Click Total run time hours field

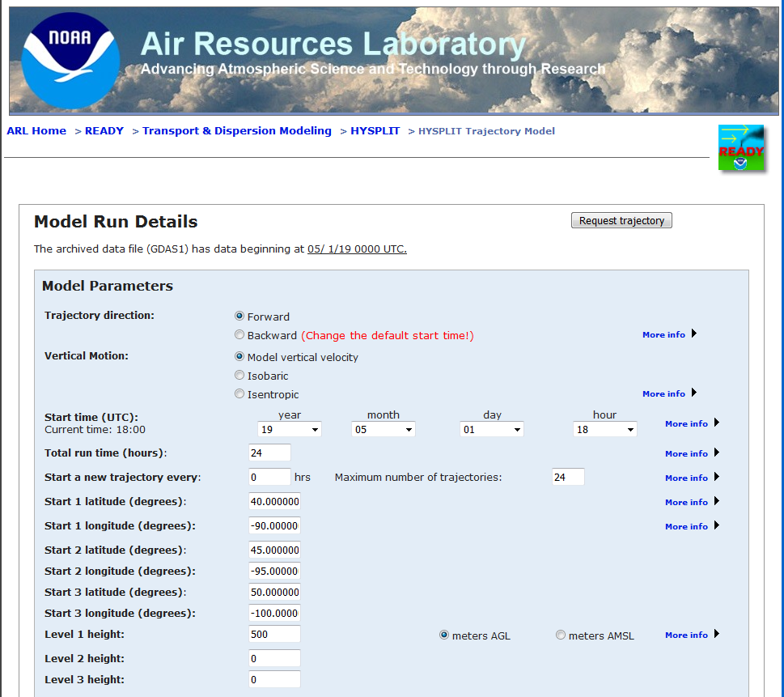(269, 453)
